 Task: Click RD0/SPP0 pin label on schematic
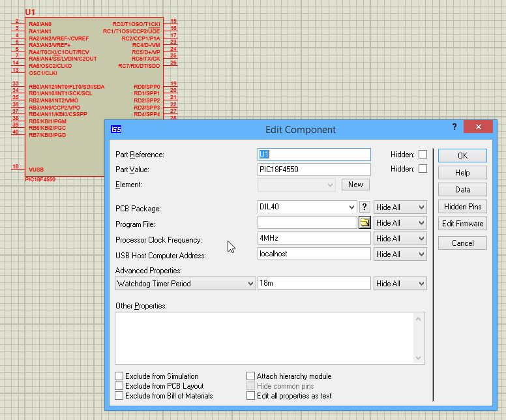[x=147, y=87]
